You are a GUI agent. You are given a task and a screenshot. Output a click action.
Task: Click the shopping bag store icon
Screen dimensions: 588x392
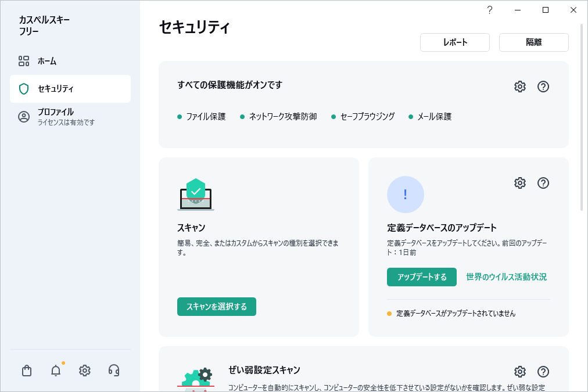[x=27, y=371]
